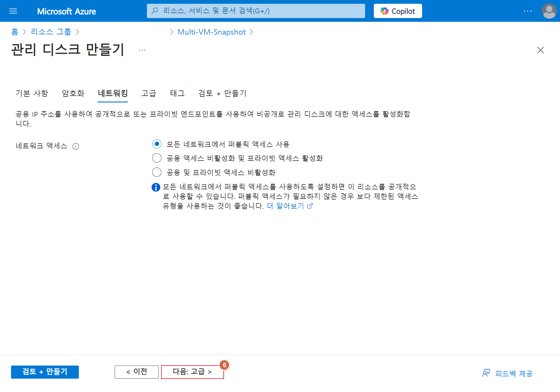Screen dimensions: 560x392
Task: Click the 이전 button
Action: coord(136,372)
